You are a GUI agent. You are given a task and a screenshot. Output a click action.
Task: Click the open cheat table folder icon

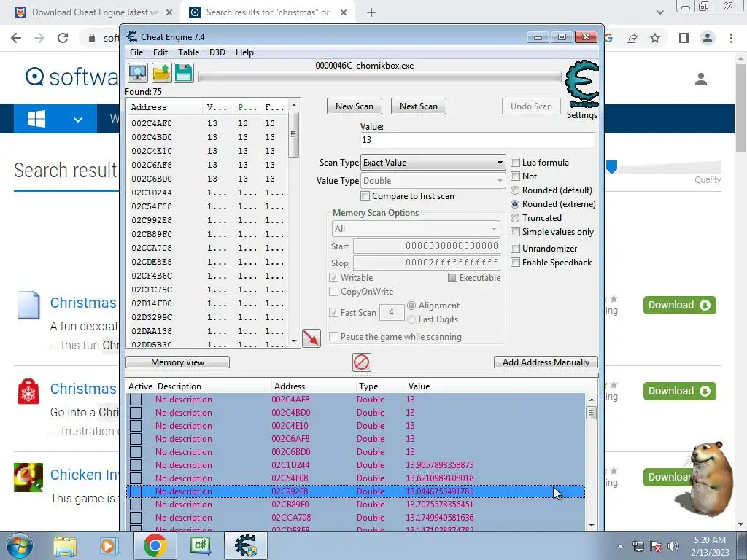(x=161, y=73)
